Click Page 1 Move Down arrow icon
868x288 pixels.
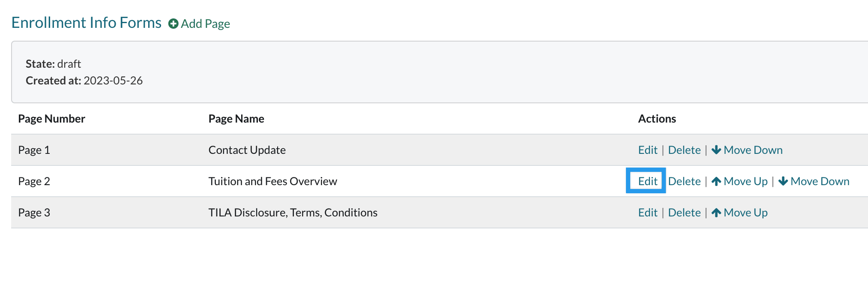(716, 150)
